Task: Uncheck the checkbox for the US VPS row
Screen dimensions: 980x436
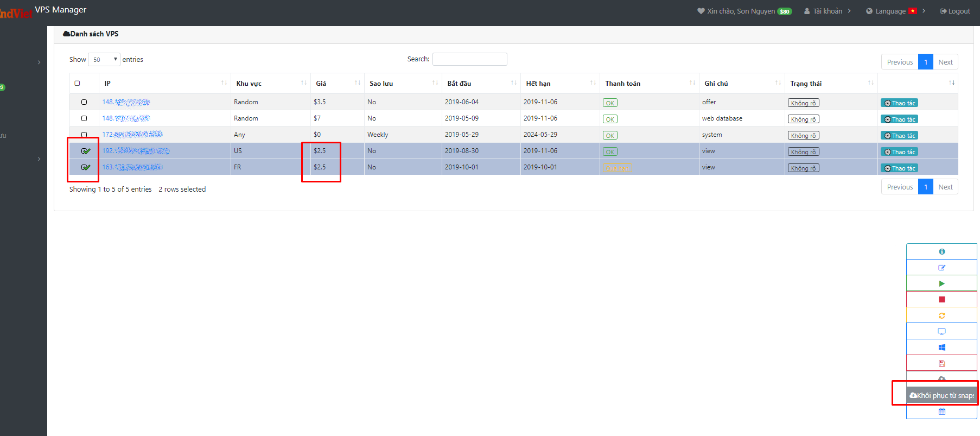Action: (85, 151)
